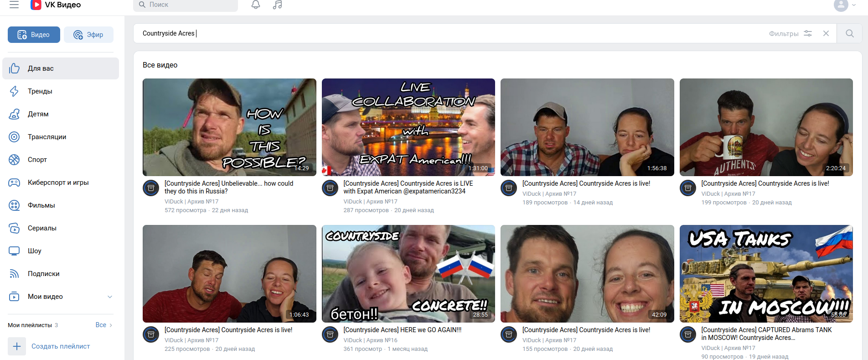Click channel avatar beside 'HERE we GO AGAIN'
Screen dimensions: 868x360
pos(330,334)
